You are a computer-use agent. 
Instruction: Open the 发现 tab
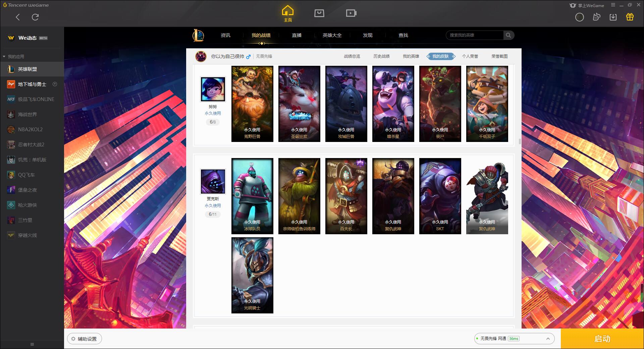click(x=368, y=35)
